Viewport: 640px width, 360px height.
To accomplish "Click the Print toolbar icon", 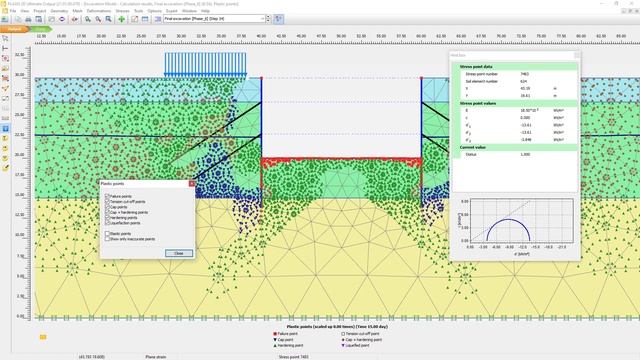I will click(28, 19).
